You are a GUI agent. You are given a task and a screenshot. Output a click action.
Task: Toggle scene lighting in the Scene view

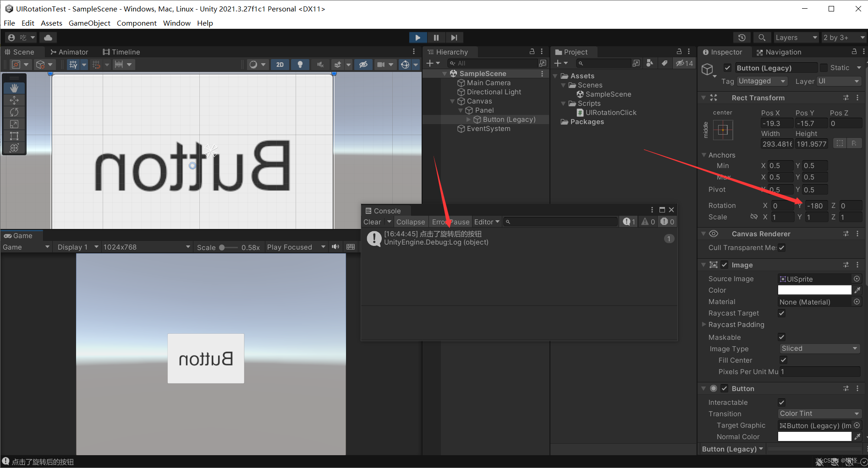pyautogui.click(x=300, y=64)
